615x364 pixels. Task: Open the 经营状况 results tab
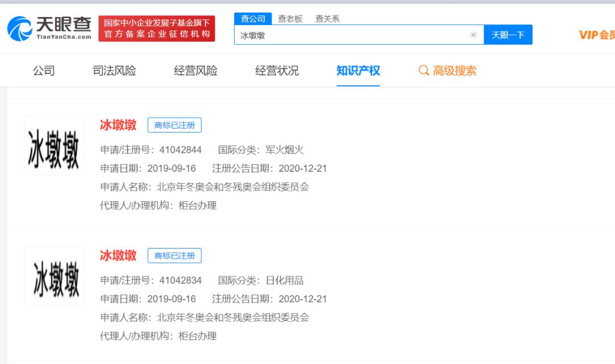coord(277,71)
